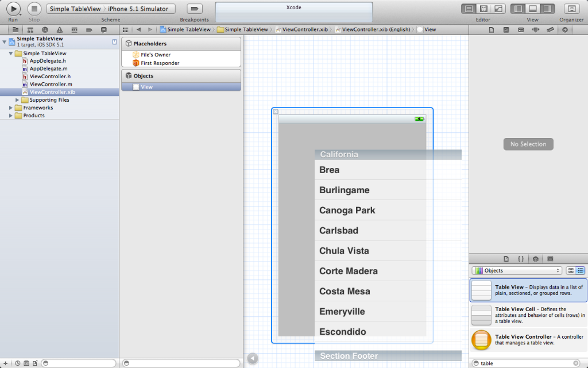
Task: Show the Version editor
Action: [x=498, y=9]
